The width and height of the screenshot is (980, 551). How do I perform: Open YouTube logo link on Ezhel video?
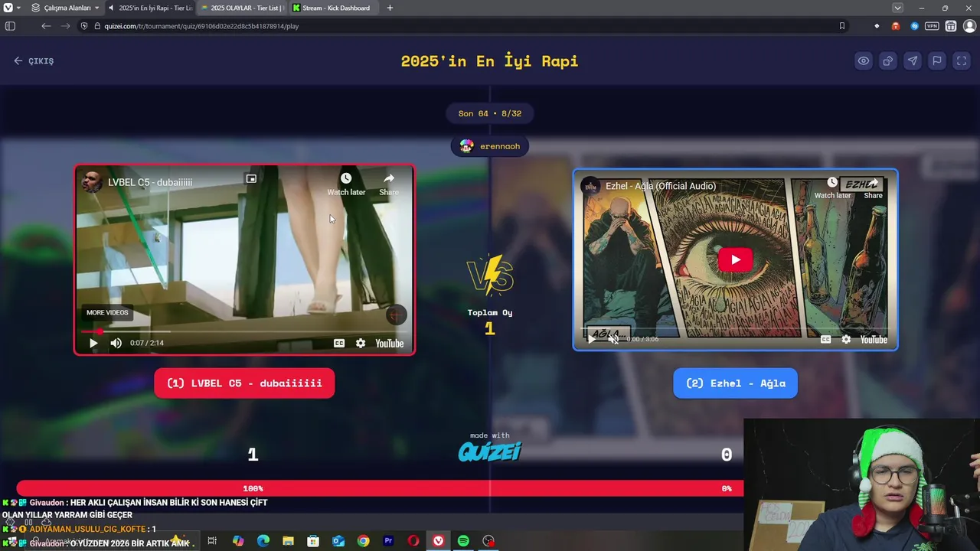click(874, 339)
